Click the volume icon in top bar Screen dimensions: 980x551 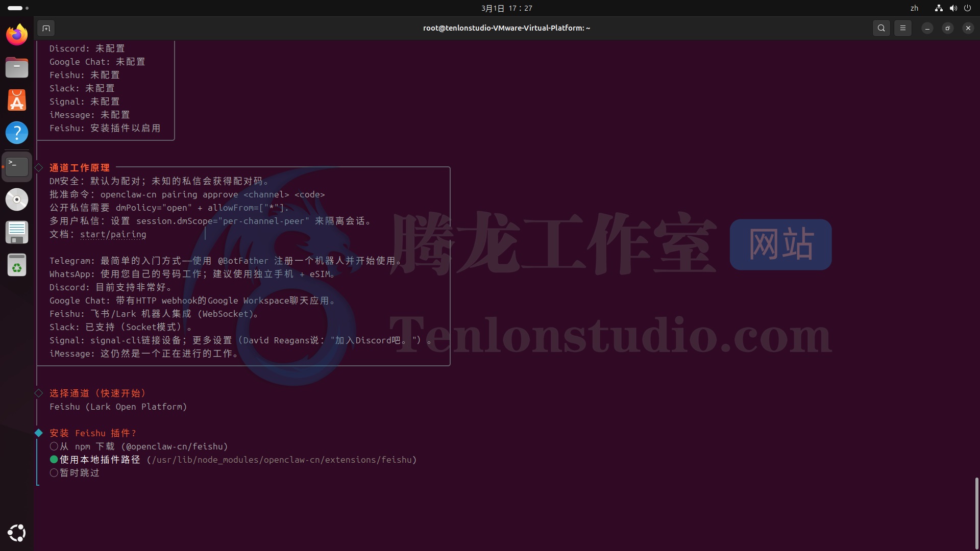click(953, 8)
